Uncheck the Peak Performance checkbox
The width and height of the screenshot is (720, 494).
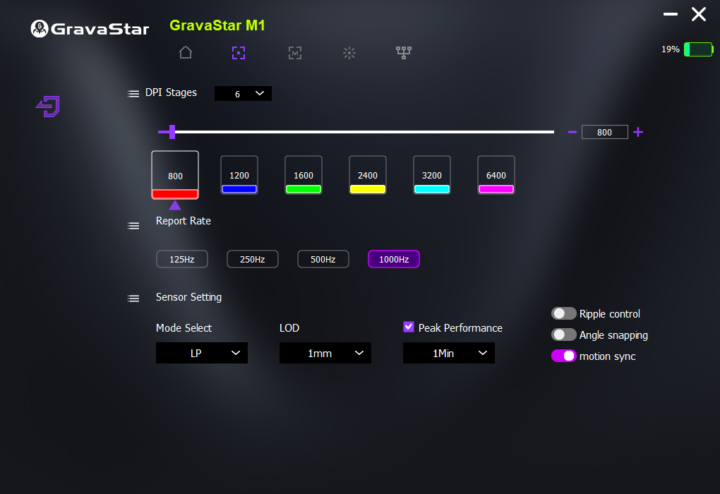coord(408,327)
